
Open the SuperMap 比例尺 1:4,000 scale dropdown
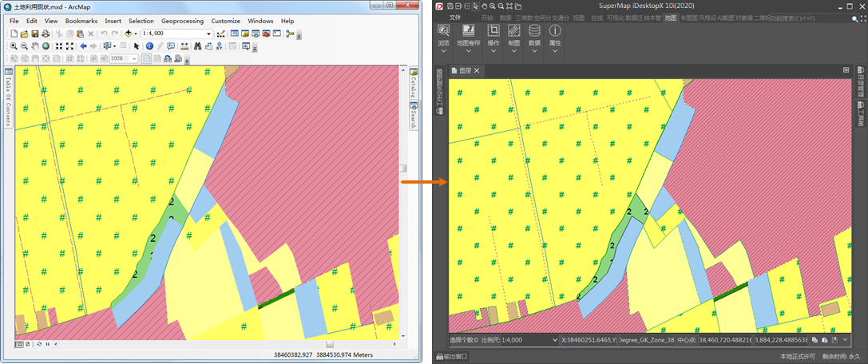556,340
